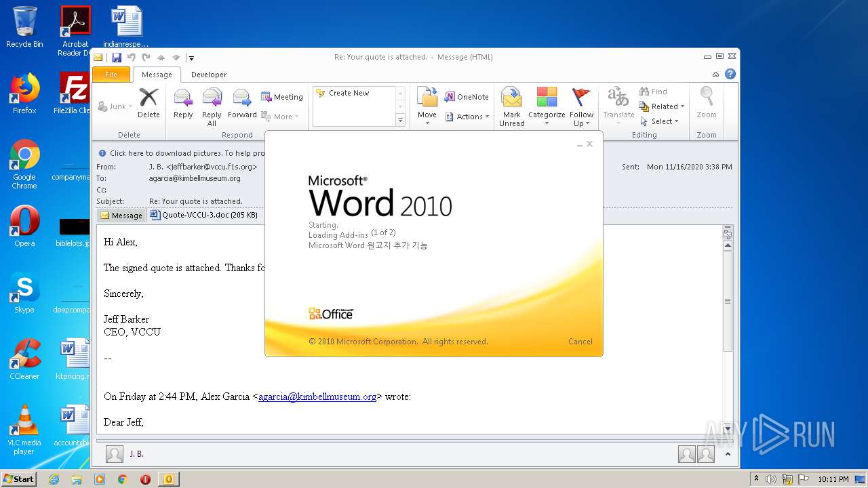
Task: Click Cancel on the Word splash screen
Action: [x=580, y=342]
